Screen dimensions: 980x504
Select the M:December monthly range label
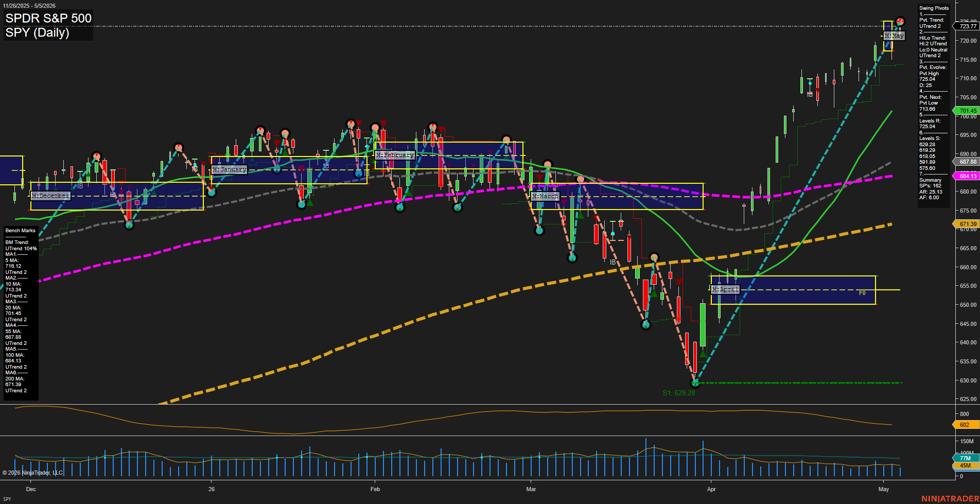coord(50,196)
